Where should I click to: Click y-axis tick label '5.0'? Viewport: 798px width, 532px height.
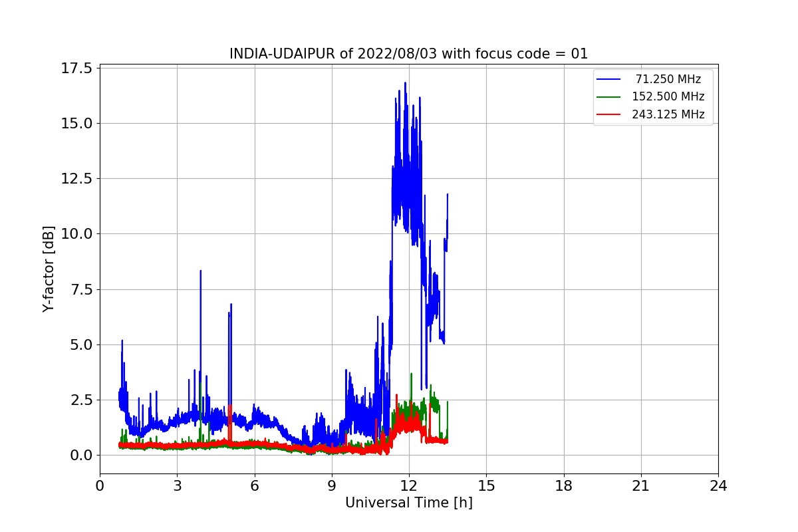tap(82, 344)
